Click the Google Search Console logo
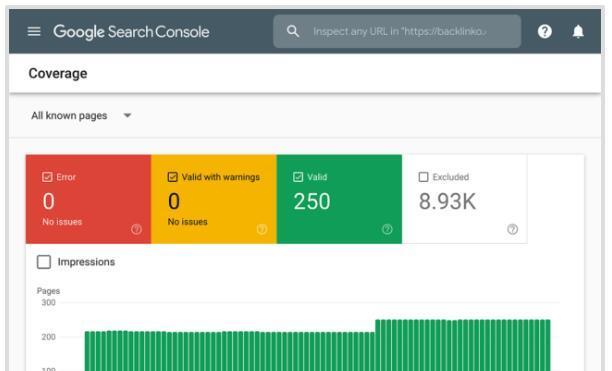 (x=131, y=32)
